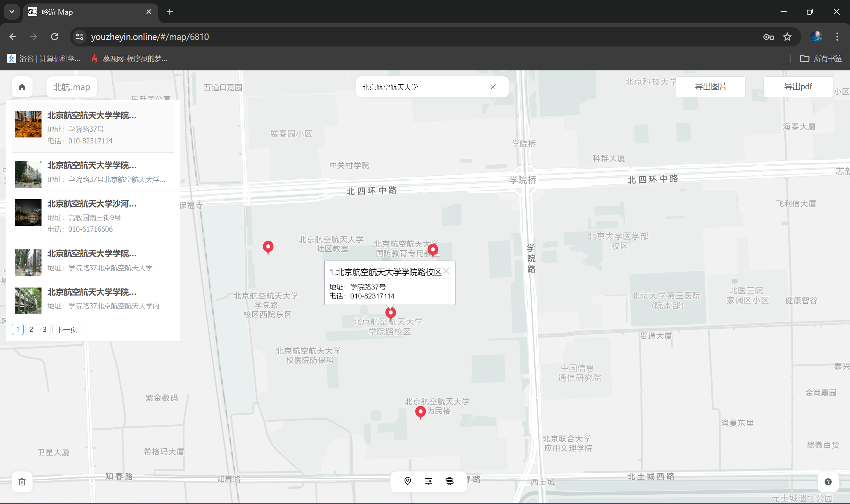Click the map marker below the info popup

coord(390,313)
